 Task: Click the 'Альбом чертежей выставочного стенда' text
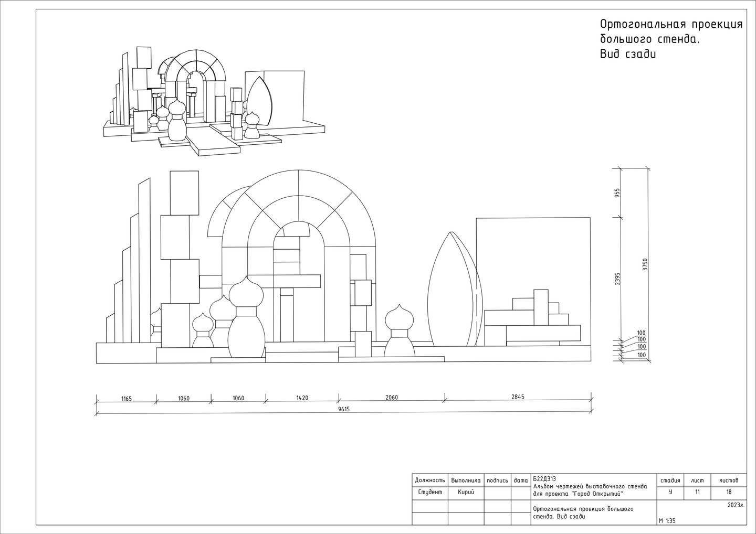(590, 486)
